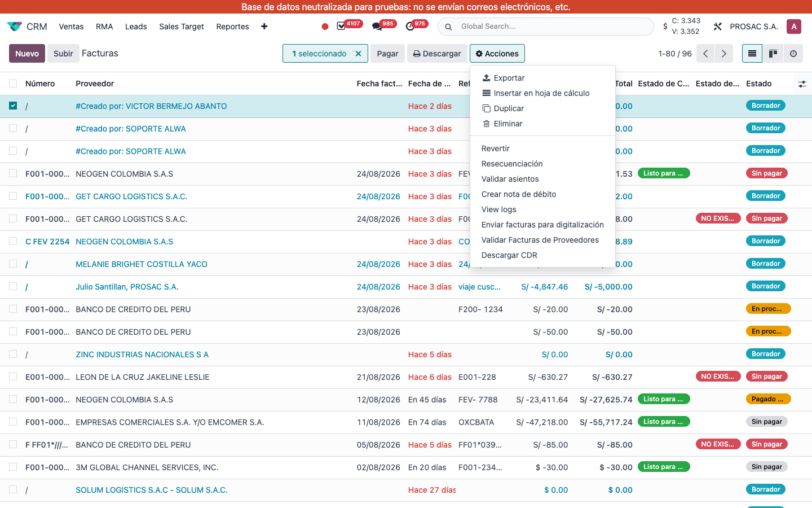Open chat messages icon with 985 badge

[x=377, y=27]
